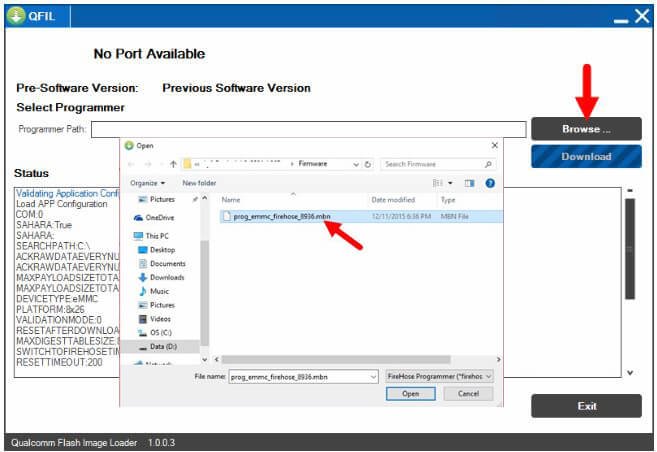657x452 pixels.
Task: Select OS (C:) drive
Action: (155, 333)
